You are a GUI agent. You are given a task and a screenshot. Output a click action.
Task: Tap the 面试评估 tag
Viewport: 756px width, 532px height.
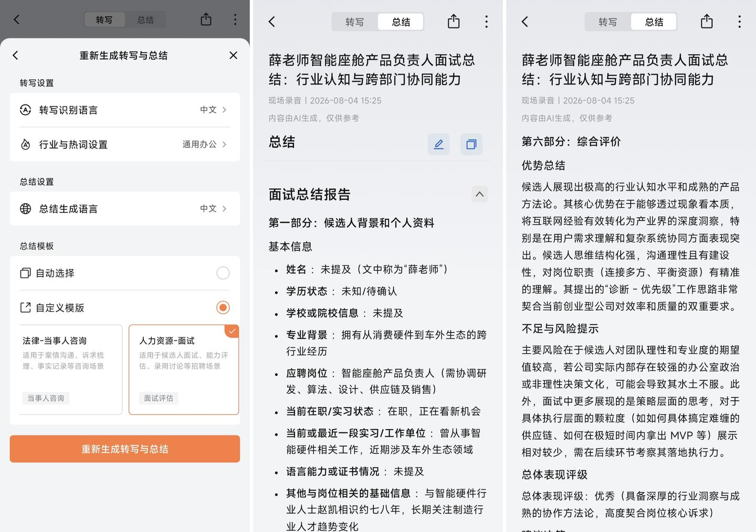tap(159, 398)
